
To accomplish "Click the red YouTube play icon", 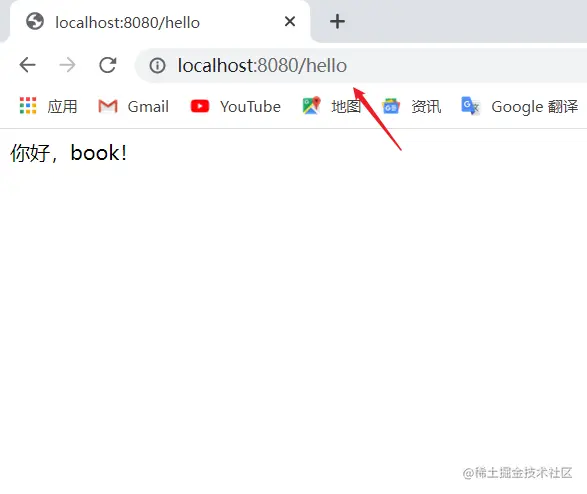I will click(200, 106).
